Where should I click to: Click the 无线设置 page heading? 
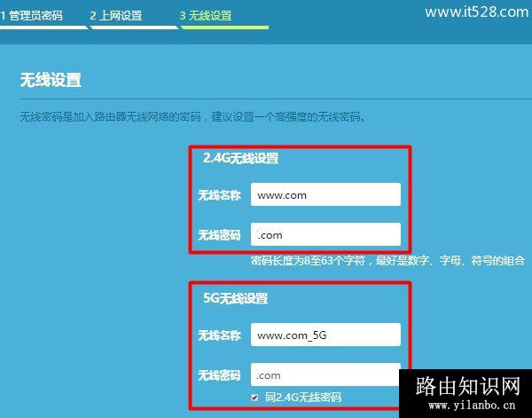click(x=51, y=80)
